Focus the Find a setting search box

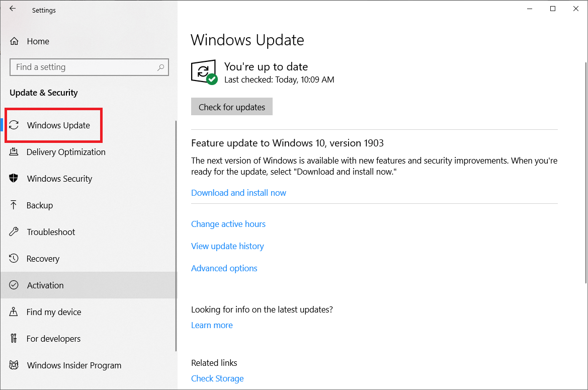point(89,67)
